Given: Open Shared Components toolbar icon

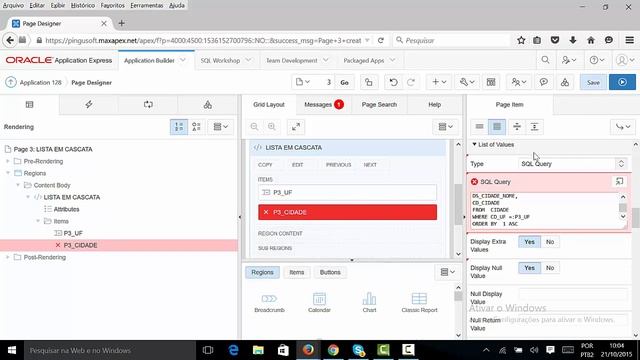Looking at the screenshot, I should tap(564, 82).
